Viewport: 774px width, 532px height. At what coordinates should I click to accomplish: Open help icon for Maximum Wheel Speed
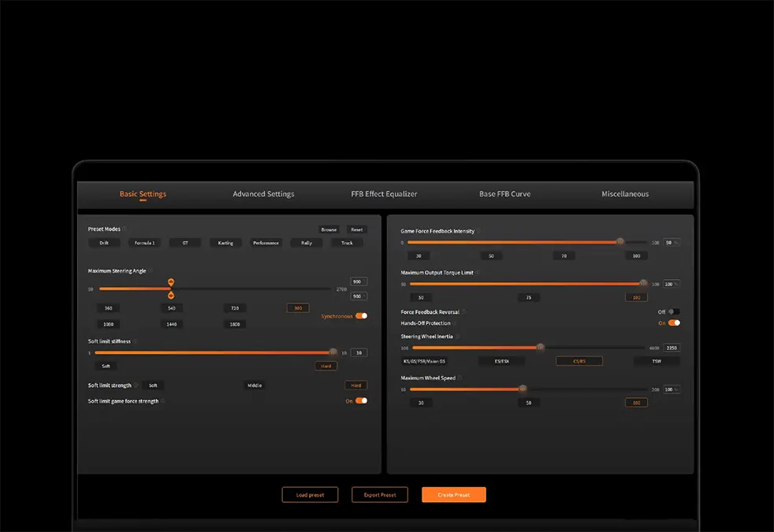tap(460, 378)
